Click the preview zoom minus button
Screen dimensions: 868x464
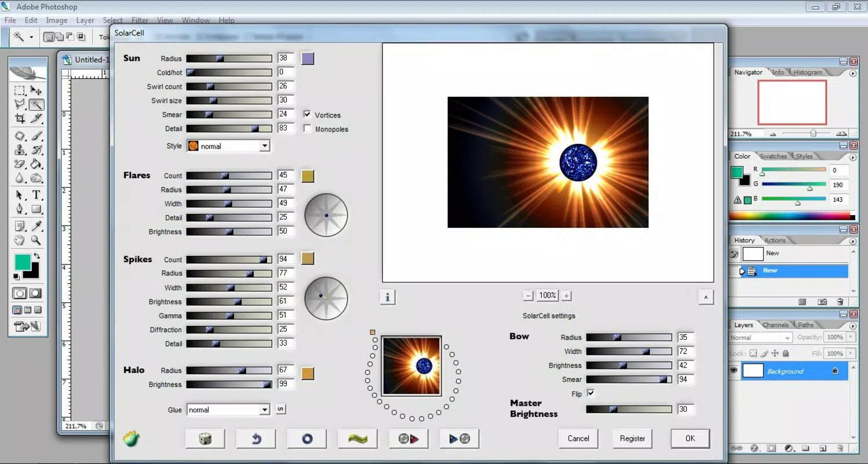528,296
